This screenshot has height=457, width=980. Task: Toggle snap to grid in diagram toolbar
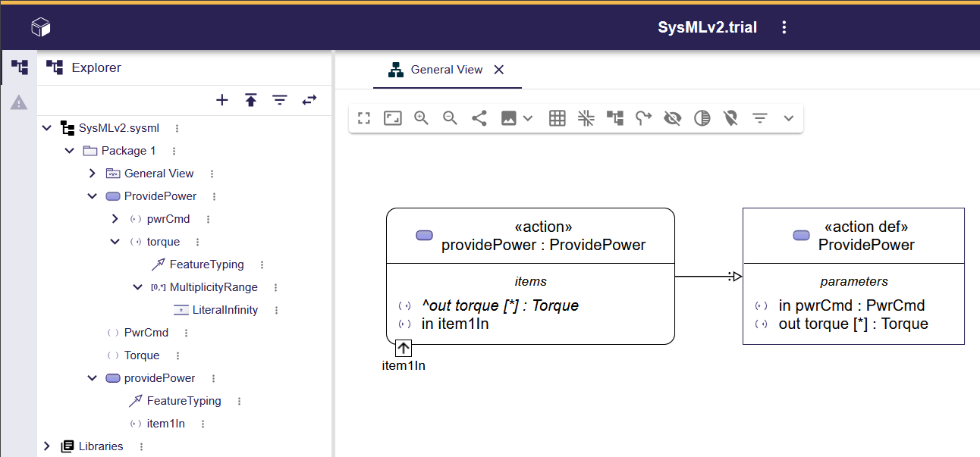[x=586, y=118]
